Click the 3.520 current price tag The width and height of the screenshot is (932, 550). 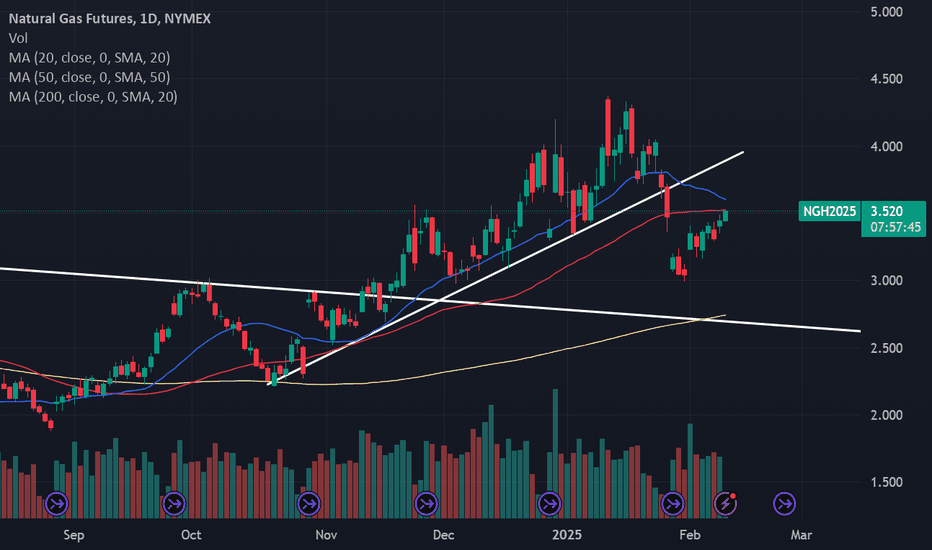coord(886,211)
